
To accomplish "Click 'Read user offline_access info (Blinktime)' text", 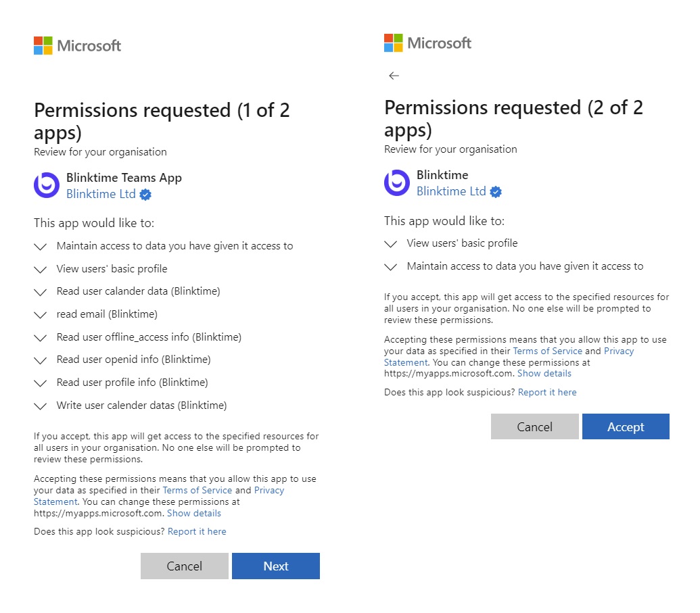I will [x=149, y=337].
